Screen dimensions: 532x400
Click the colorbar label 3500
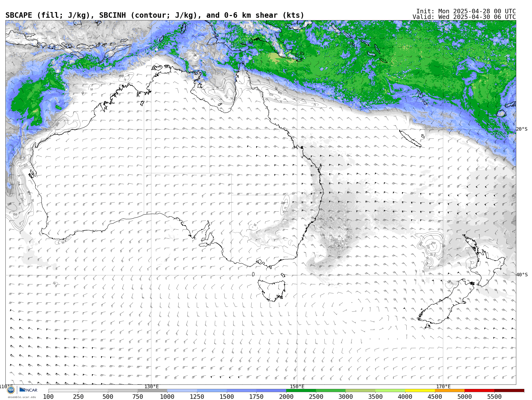point(375,397)
